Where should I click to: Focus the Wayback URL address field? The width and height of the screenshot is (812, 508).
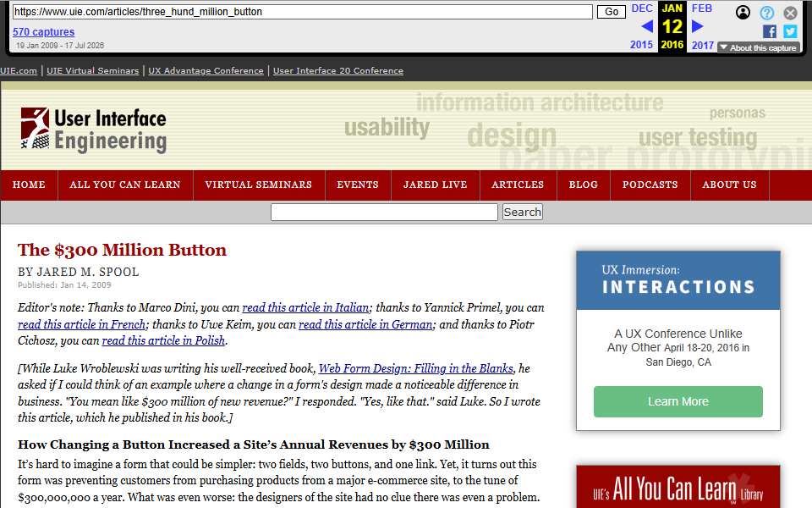coord(303,11)
